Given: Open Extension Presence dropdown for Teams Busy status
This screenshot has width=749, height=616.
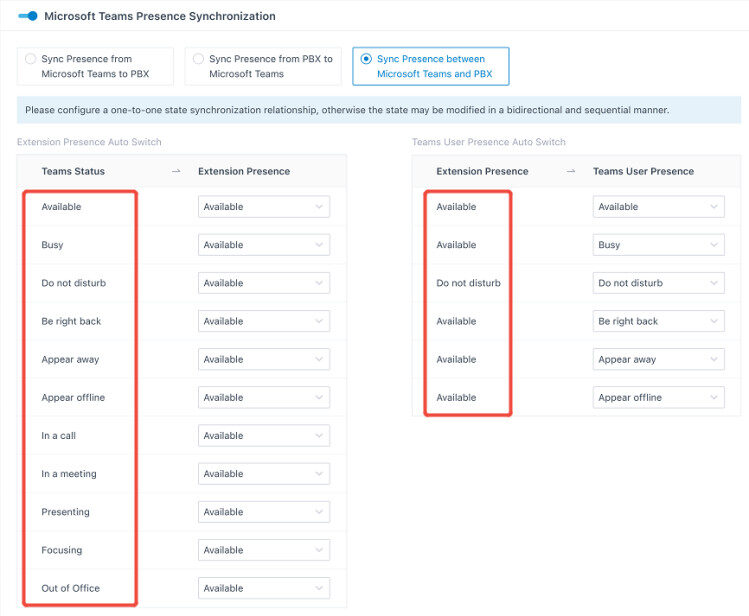Looking at the screenshot, I should click(x=264, y=245).
